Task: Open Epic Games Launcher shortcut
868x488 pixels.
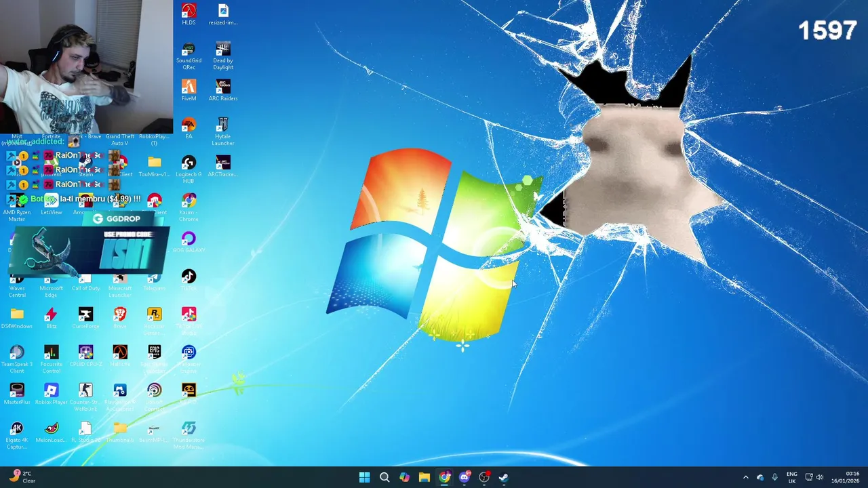Action: point(155,359)
